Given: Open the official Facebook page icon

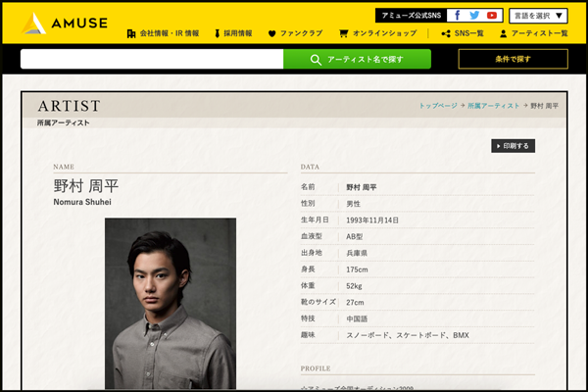Looking at the screenshot, I should tap(457, 16).
